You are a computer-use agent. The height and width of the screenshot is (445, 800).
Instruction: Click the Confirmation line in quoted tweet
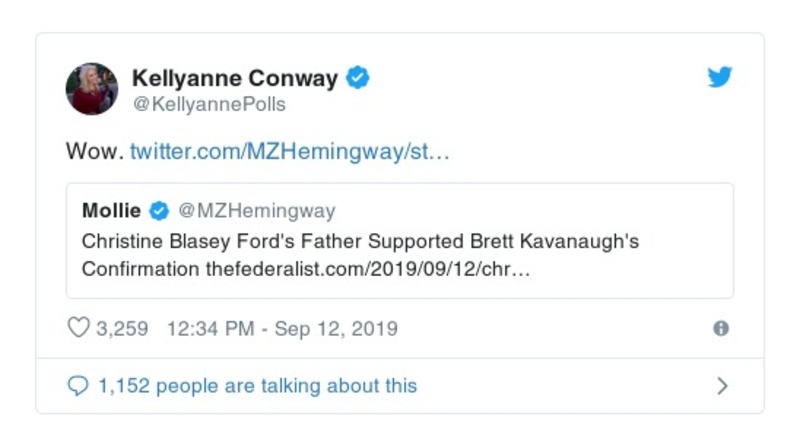(x=140, y=269)
